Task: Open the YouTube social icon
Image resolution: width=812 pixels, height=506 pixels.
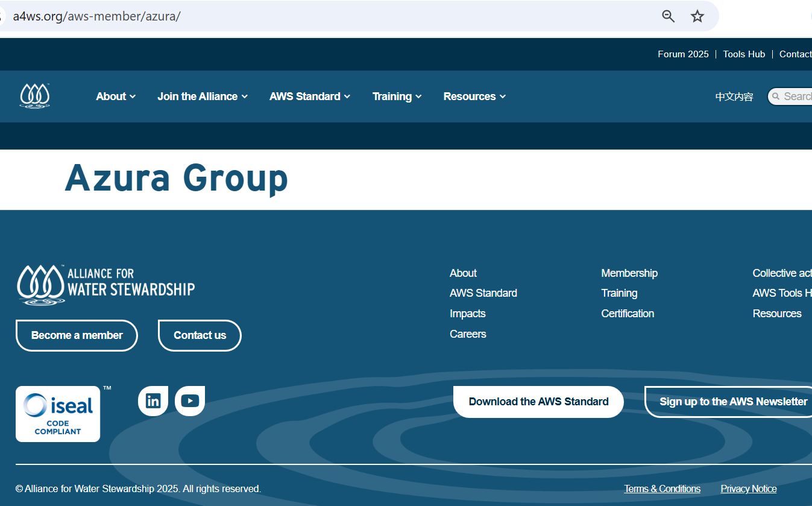Action: click(x=190, y=401)
